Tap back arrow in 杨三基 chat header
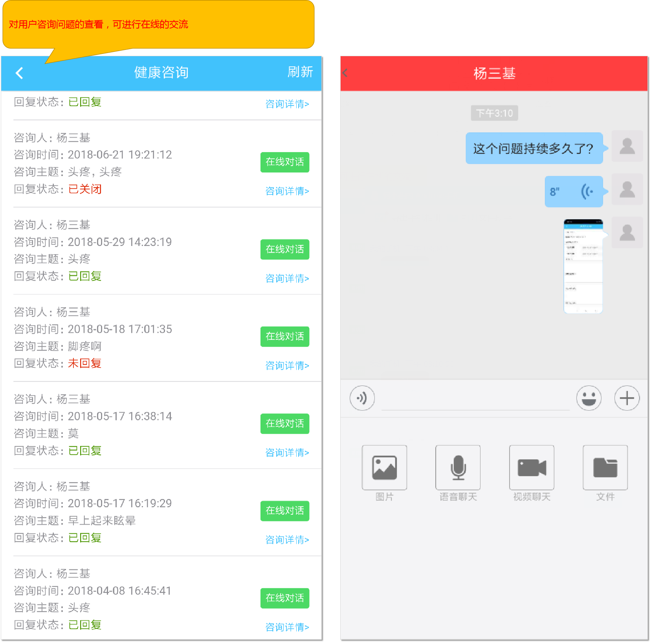 pyautogui.click(x=345, y=73)
